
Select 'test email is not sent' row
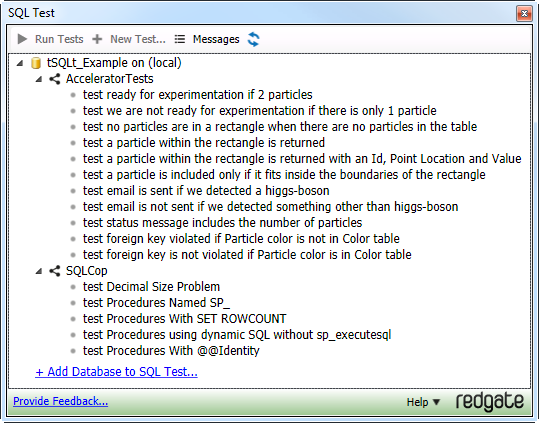(x=271, y=207)
